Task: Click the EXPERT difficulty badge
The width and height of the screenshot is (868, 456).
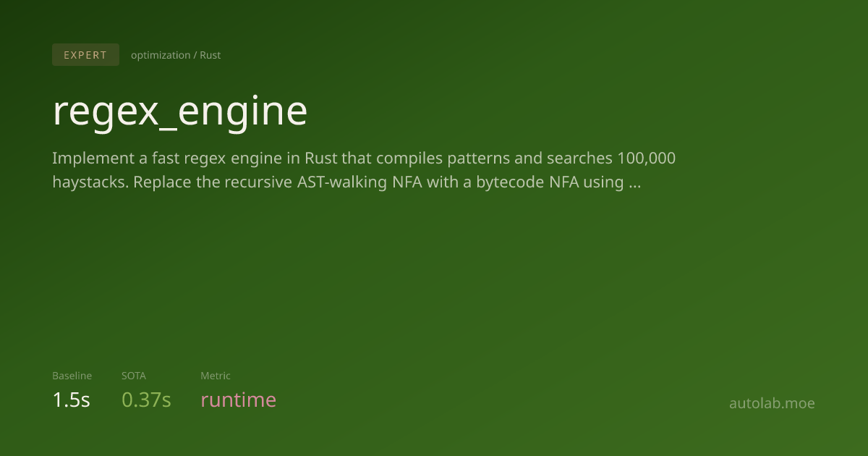Action: pos(85,55)
